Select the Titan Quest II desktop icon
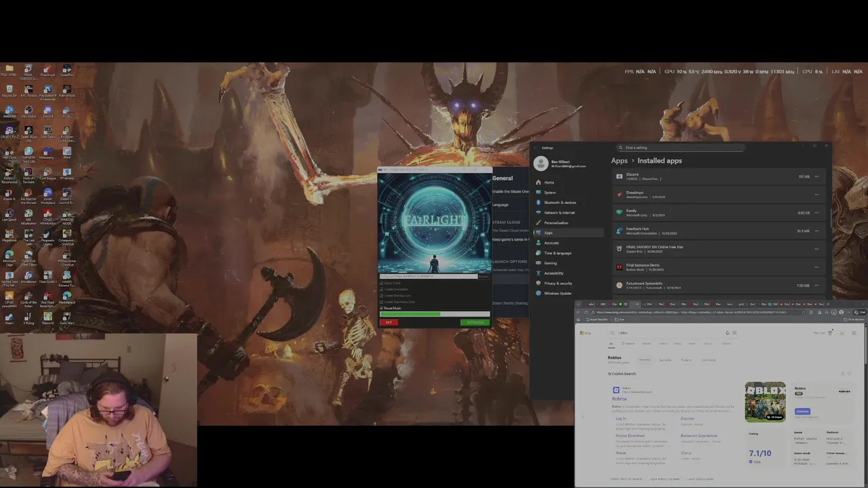868x488 pixels. 47,276
